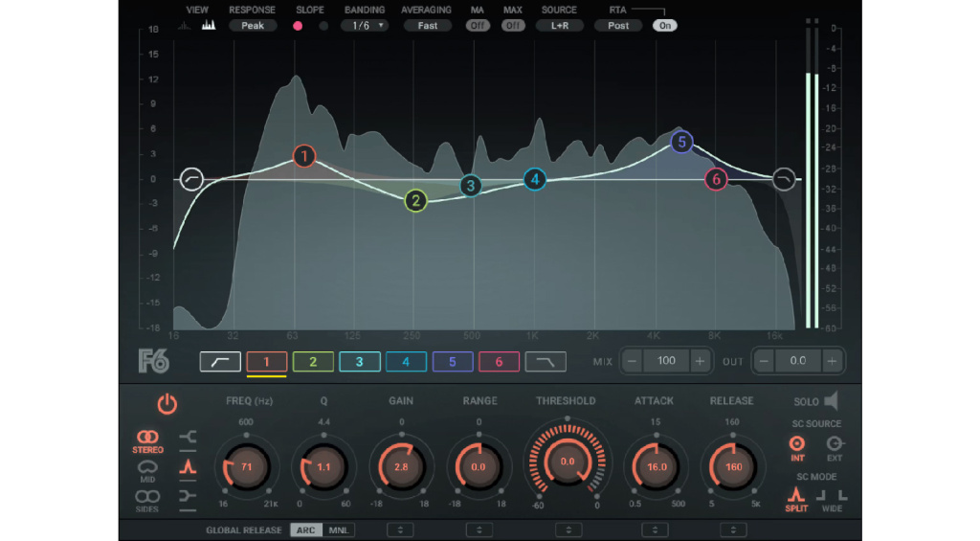The height and width of the screenshot is (541, 980).
Task: Open band 2 tab
Action: 313,362
